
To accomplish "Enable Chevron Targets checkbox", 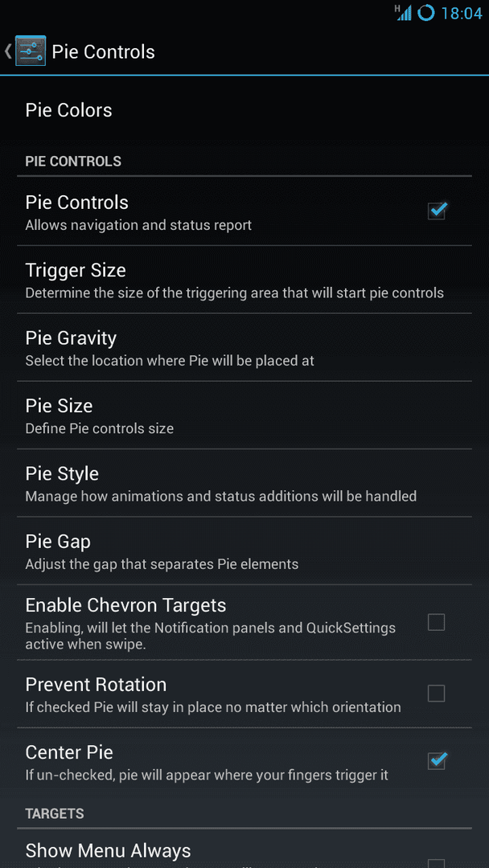I will coord(437,622).
